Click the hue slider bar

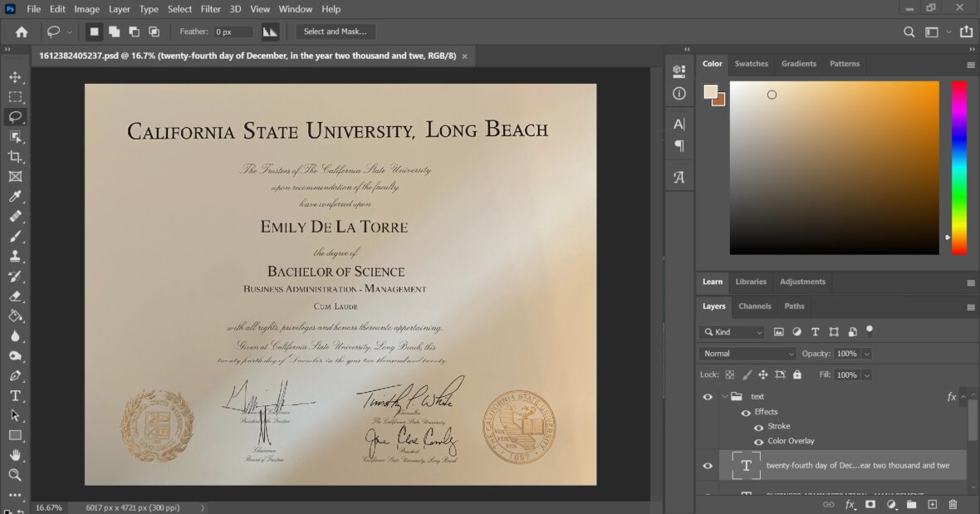[x=958, y=168]
